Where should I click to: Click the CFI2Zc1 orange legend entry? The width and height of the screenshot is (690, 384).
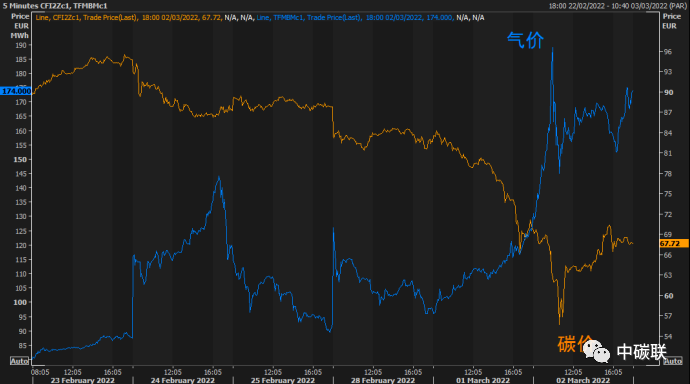pyautogui.click(x=128, y=18)
